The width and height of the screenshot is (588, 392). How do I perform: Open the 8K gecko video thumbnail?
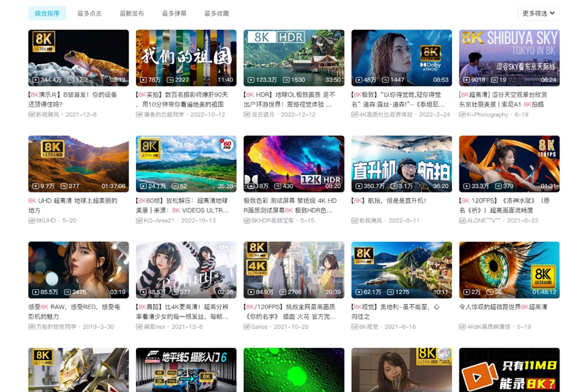click(78, 59)
